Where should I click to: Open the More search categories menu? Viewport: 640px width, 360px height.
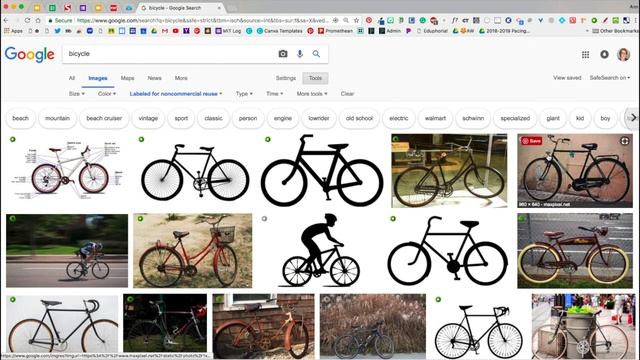[x=181, y=78]
